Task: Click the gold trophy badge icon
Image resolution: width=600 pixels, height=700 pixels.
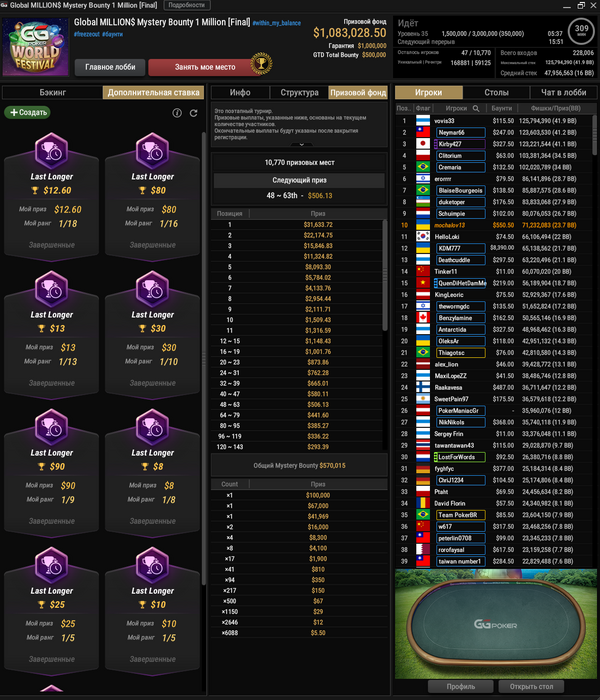Action: point(261,64)
